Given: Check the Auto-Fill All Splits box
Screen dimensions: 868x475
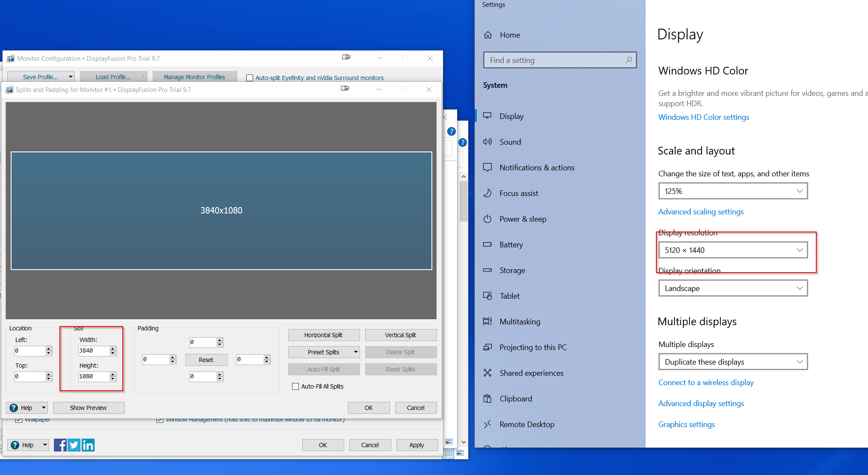Looking at the screenshot, I should pos(295,386).
